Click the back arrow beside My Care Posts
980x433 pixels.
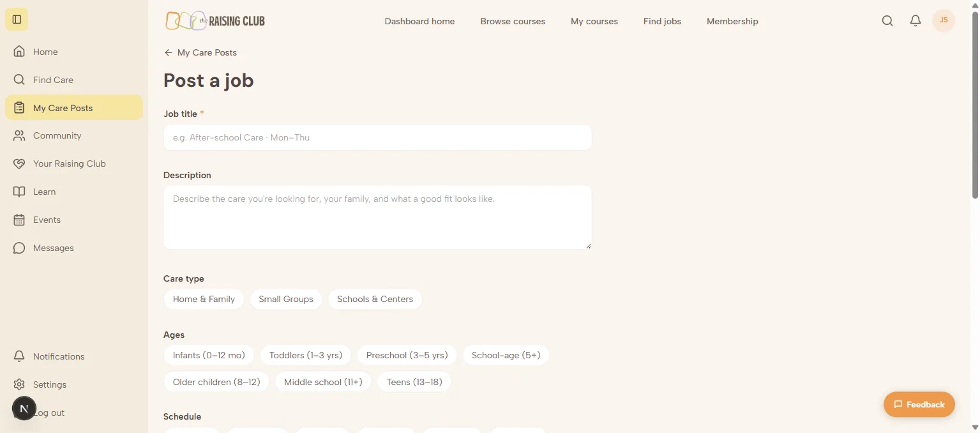pyautogui.click(x=168, y=52)
